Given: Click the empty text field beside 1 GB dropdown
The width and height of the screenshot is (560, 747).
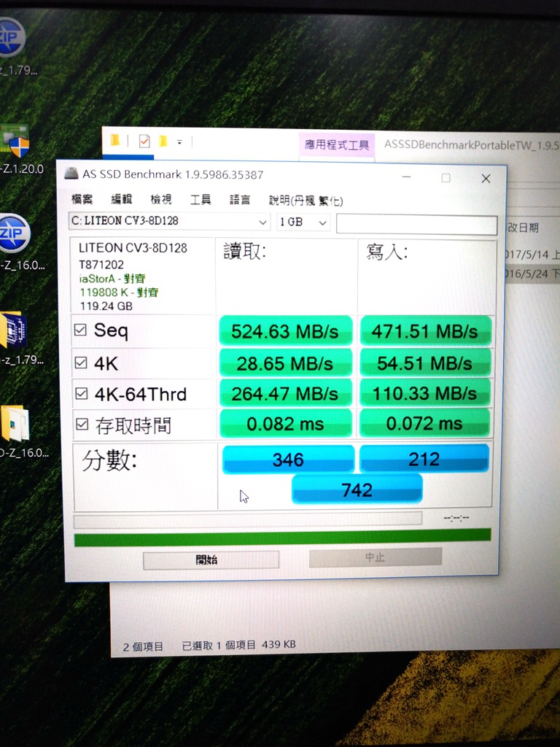Looking at the screenshot, I should pos(416,224).
